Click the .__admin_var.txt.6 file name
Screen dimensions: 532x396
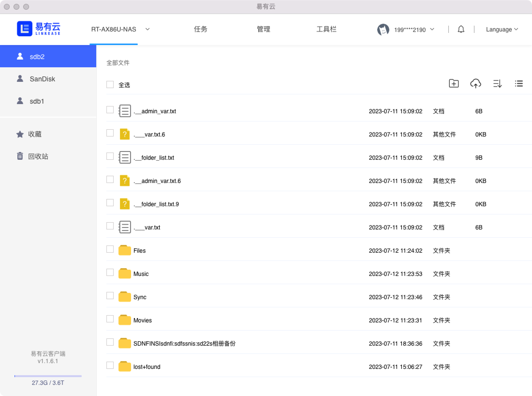point(157,181)
